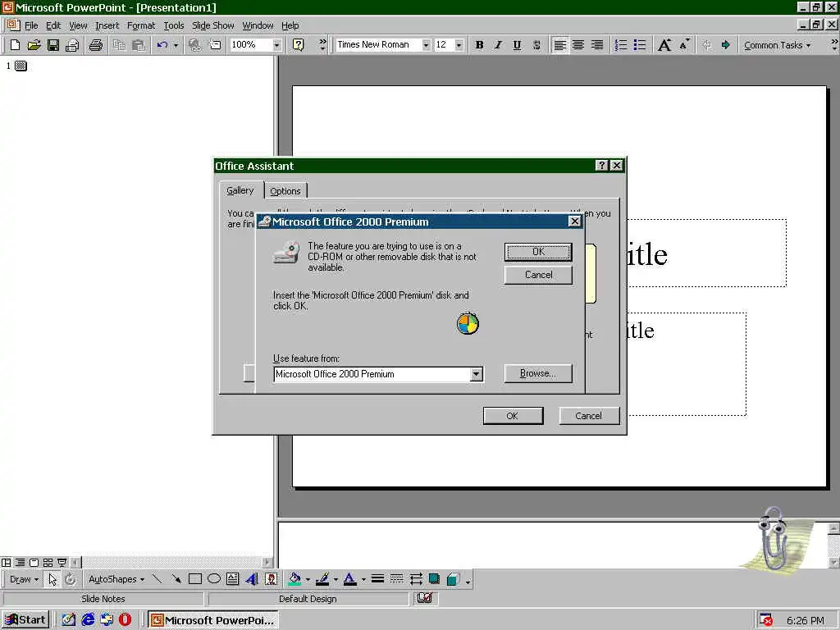Open the Common Tasks dropdown
The width and height of the screenshot is (840, 630).
click(x=778, y=45)
